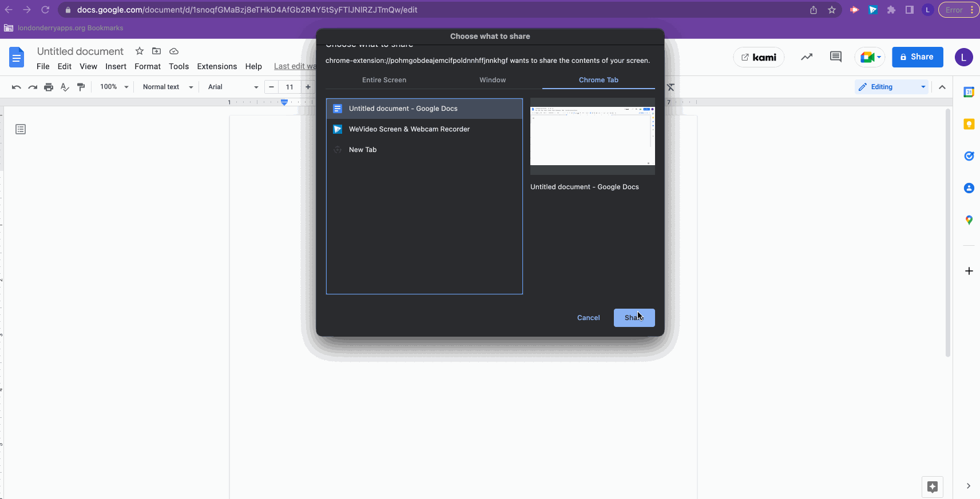The width and height of the screenshot is (980, 499).
Task: Click the Chrome address bar URL
Action: coord(247,10)
